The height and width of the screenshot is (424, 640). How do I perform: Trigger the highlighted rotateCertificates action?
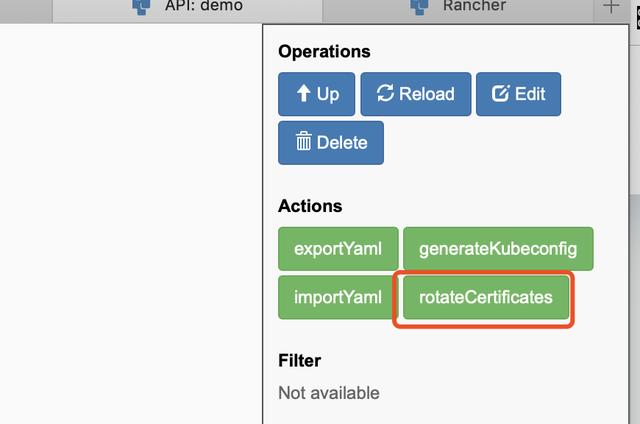coord(486,297)
